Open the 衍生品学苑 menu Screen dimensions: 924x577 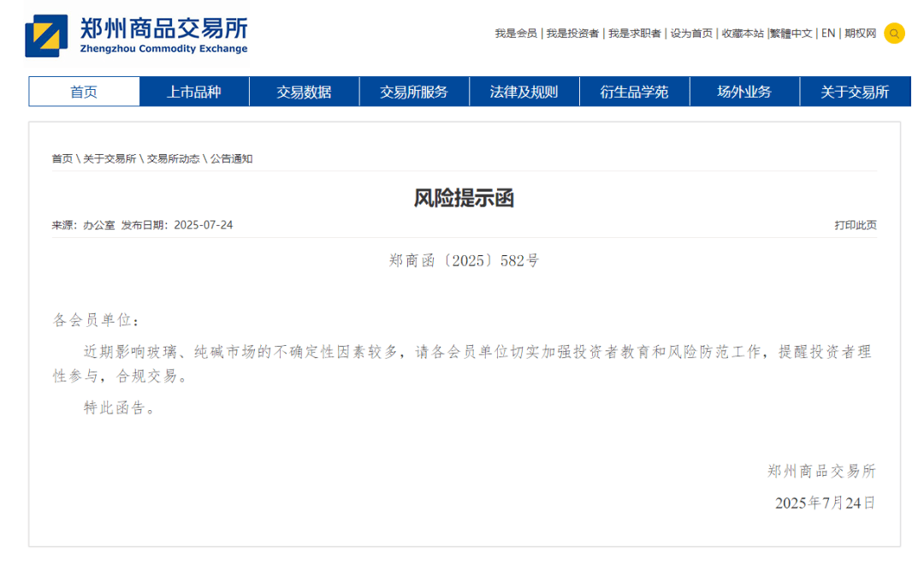[x=634, y=92]
